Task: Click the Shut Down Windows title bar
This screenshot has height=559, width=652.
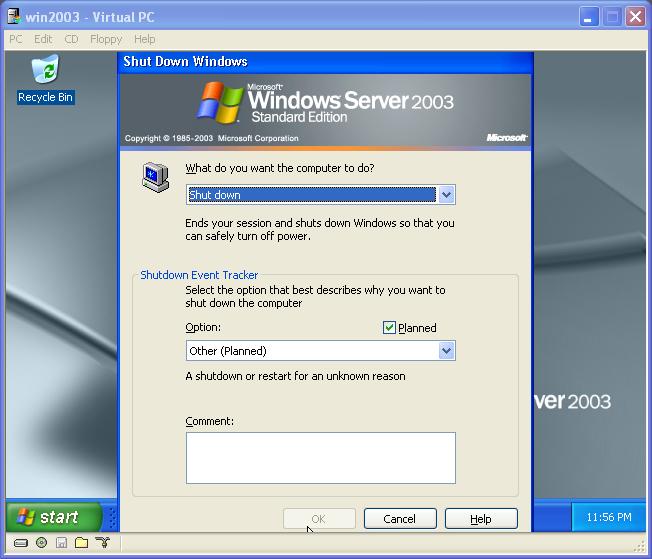Action: (325, 62)
